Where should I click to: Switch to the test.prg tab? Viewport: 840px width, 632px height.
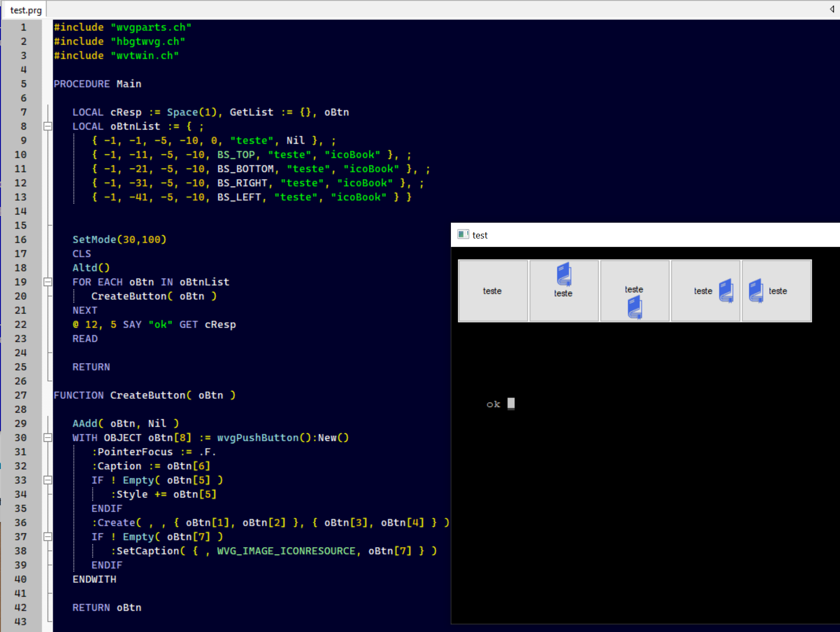(x=26, y=10)
